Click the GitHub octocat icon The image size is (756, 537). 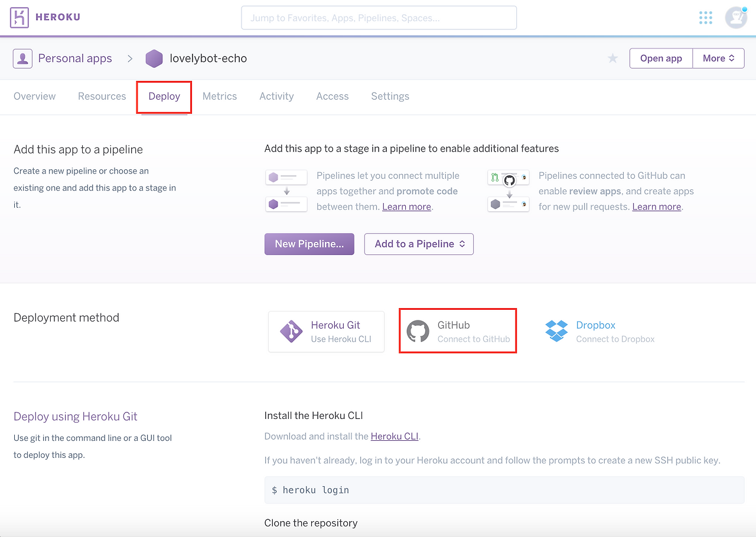coord(418,332)
